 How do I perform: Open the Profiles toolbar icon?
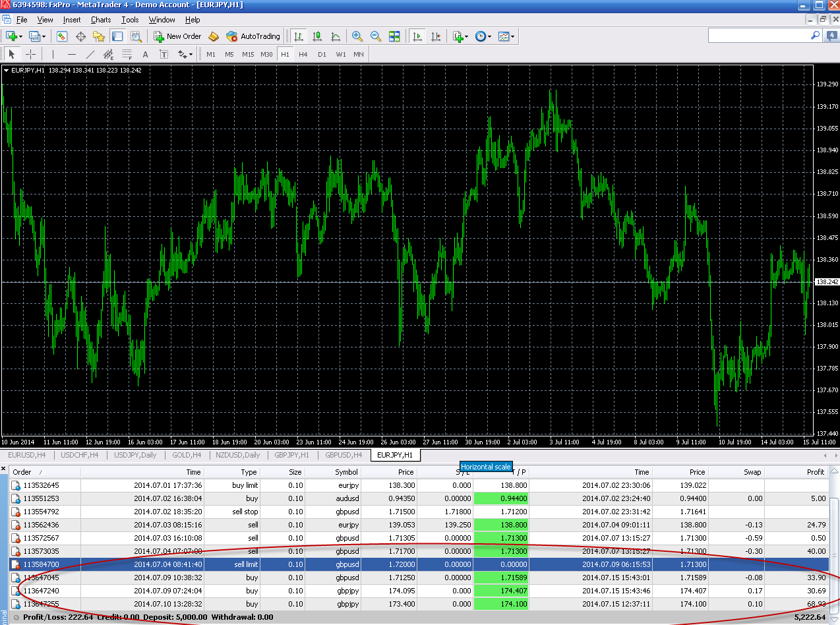pos(34,36)
